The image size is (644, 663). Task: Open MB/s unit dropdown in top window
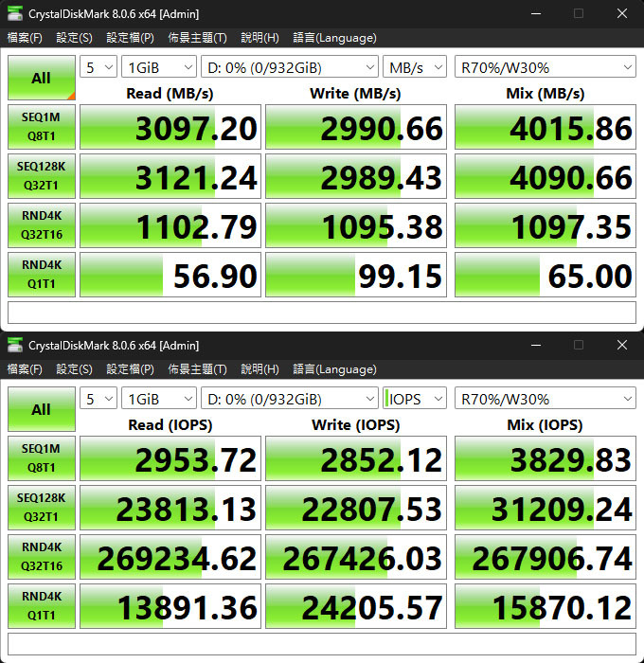[415, 67]
